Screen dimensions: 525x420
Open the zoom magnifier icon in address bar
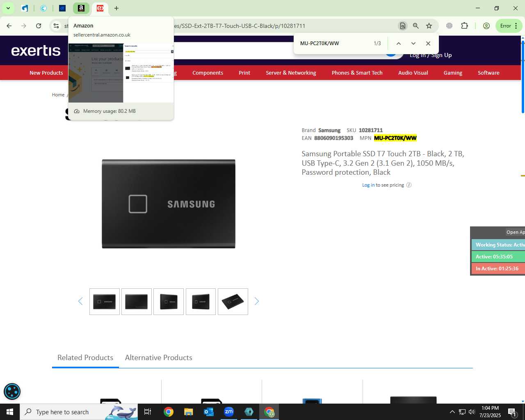point(416,26)
